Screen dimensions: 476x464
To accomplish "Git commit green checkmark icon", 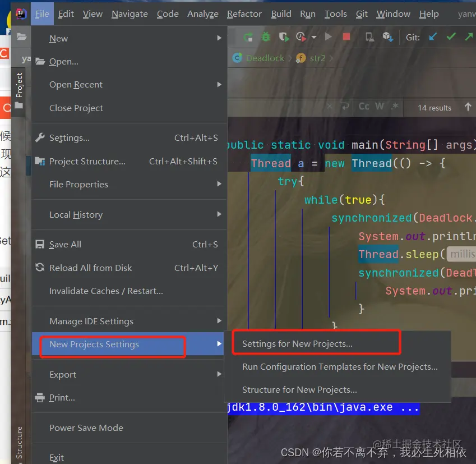I will point(451,37).
